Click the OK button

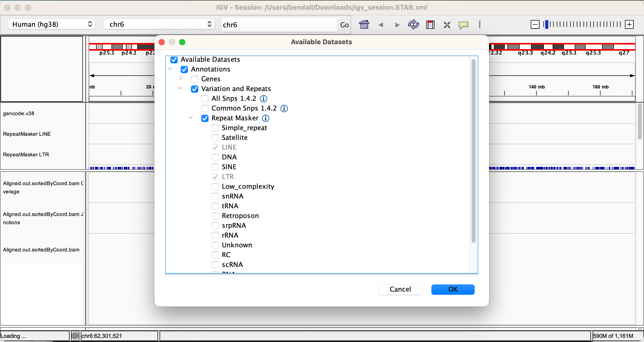tap(453, 289)
